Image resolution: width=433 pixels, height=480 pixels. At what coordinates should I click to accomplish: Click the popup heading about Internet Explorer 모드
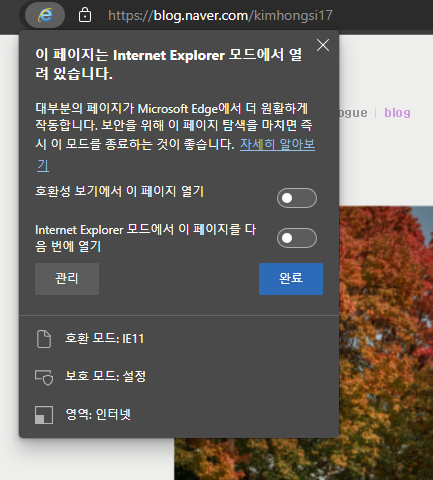(169, 64)
